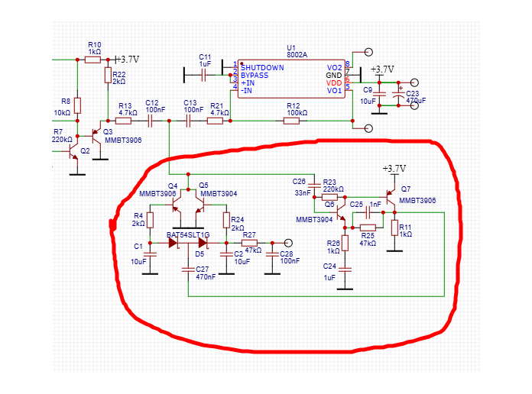Select the Q7 MMBT3906 transistor
Viewport: 532px width, 394px height.
pyautogui.click(x=391, y=198)
